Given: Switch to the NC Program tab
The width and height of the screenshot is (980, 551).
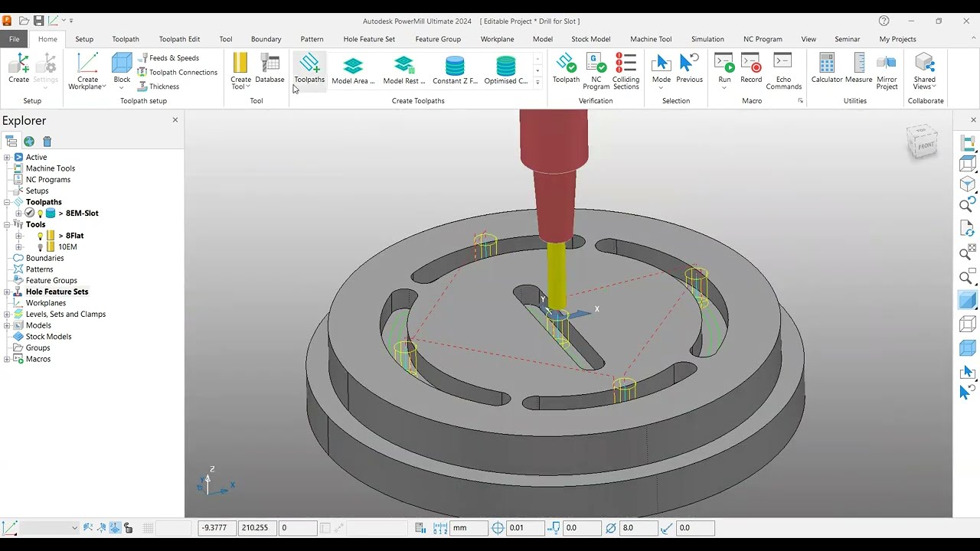Looking at the screenshot, I should [763, 39].
